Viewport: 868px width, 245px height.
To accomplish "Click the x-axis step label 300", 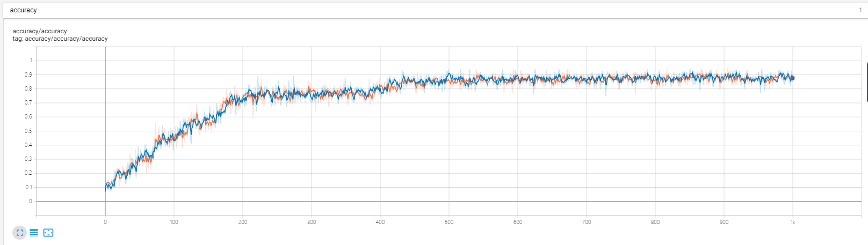I will click(312, 222).
